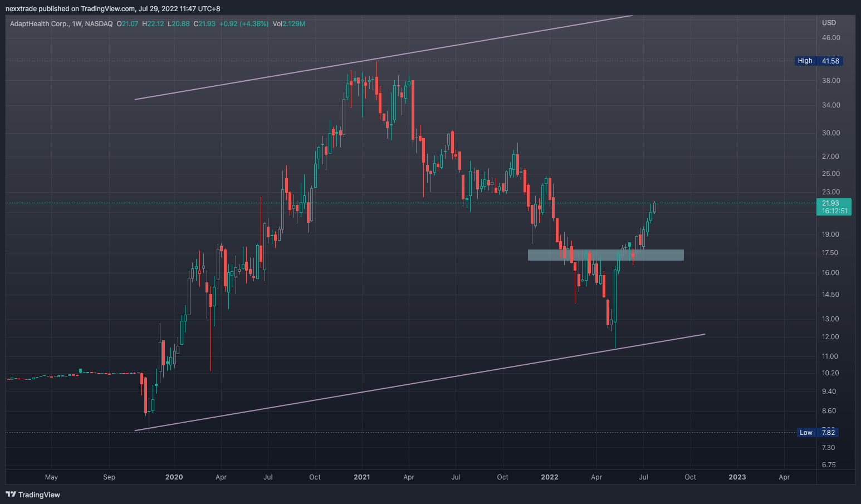Click the TradingView logo at bottom left

(x=33, y=495)
